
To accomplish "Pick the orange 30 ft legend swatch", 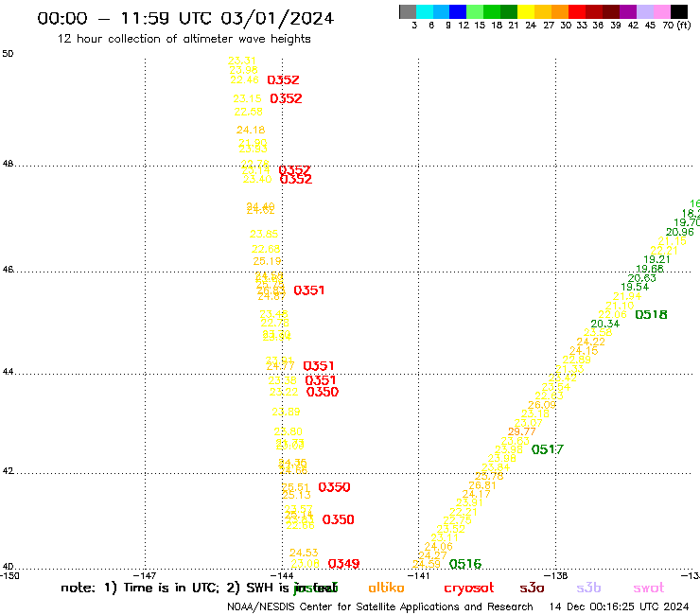I will point(560,11).
